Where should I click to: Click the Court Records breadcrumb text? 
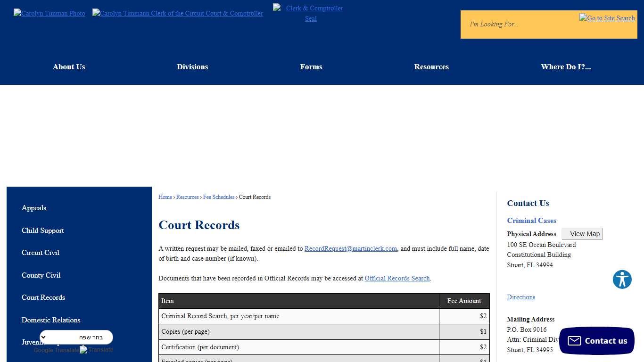point(255,197)
